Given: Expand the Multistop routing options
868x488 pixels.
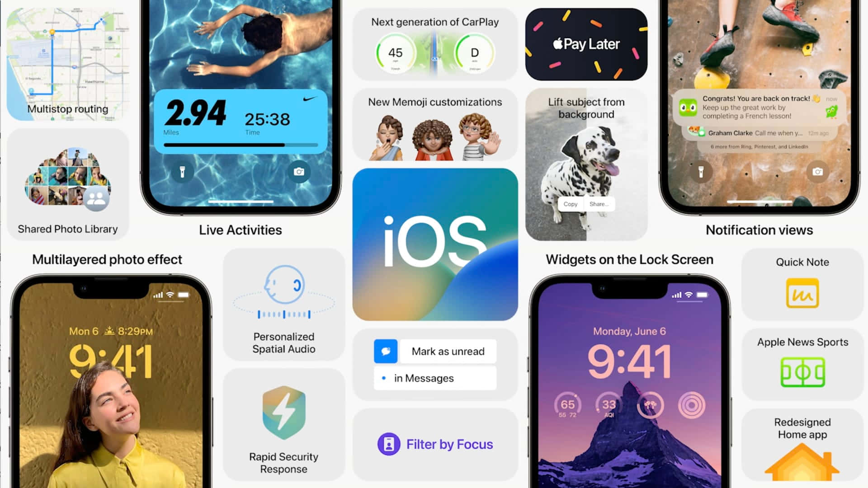Looking at the screenshot, I should tap(67, 60).
